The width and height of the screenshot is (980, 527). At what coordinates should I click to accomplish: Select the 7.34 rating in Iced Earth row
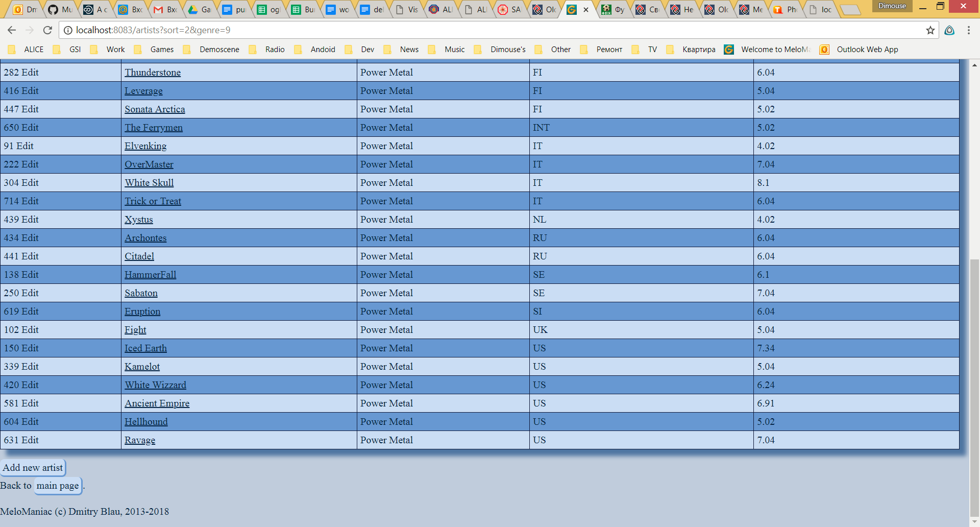tap(766, 348)
